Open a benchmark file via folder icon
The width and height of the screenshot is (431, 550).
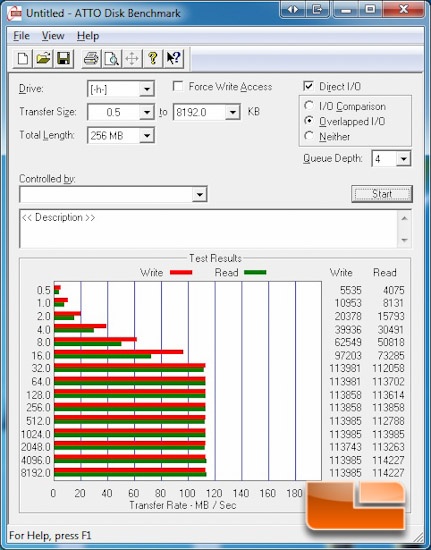(43, 59)
